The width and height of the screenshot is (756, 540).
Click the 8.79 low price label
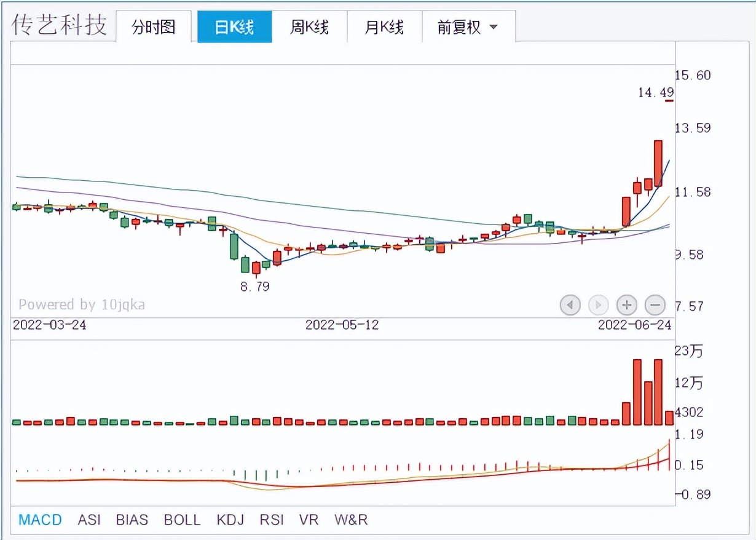click(x=255, y=287)
